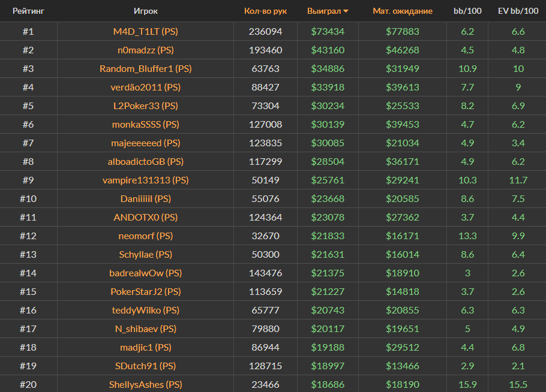Click on L2Poker33 (PS) player link
The image size is (546, 392).
(146, 105)
